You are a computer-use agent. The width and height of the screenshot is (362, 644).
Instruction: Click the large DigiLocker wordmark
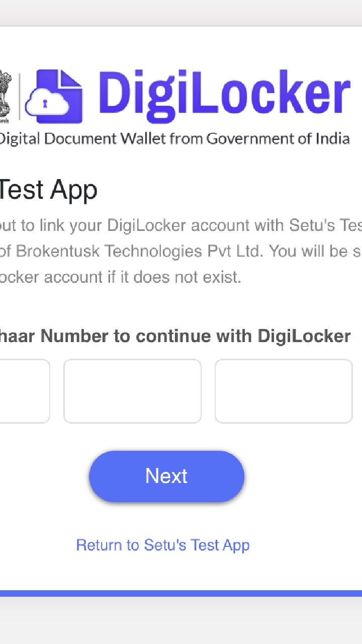coord(224,96)
